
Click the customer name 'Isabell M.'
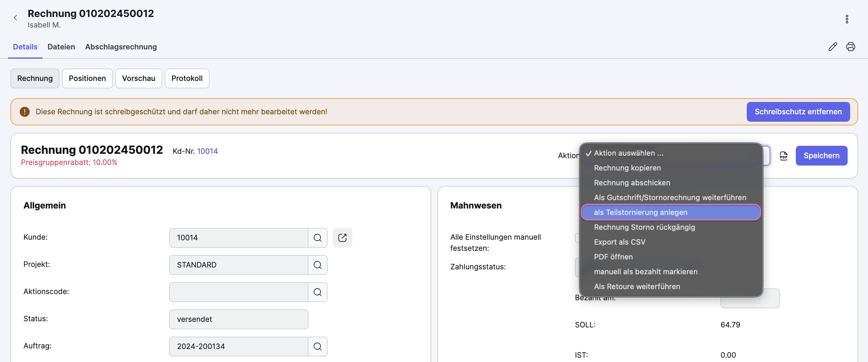point(44,25)
